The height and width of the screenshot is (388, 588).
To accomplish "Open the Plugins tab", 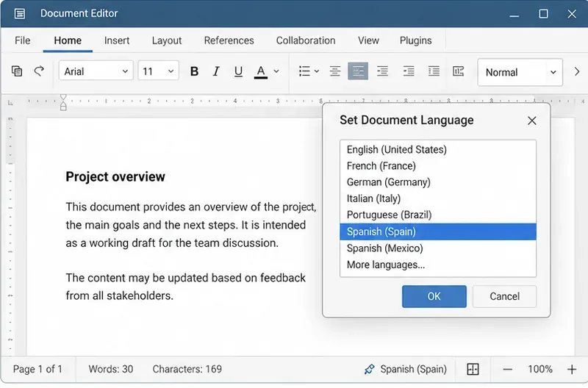I will (415, 40).
